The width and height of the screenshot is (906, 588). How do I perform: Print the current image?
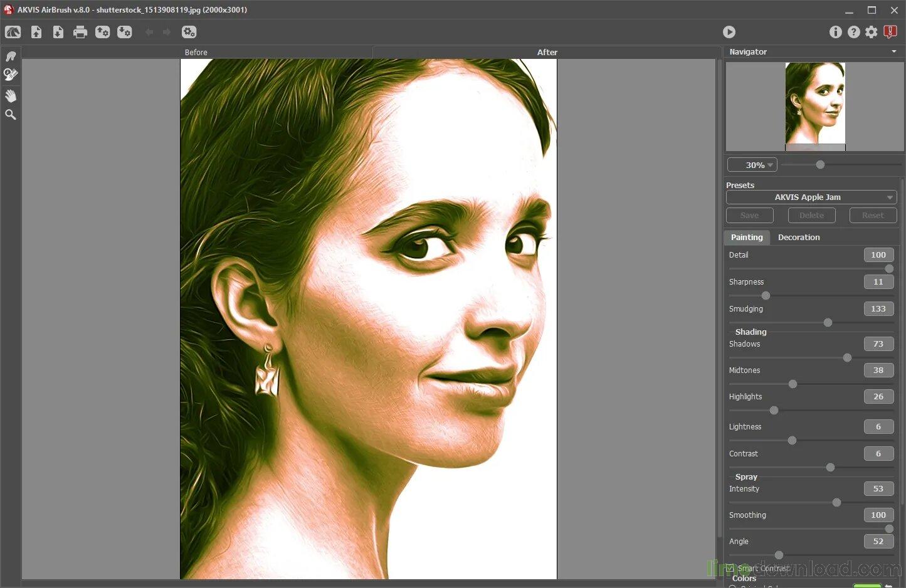[x=80, y=32]
